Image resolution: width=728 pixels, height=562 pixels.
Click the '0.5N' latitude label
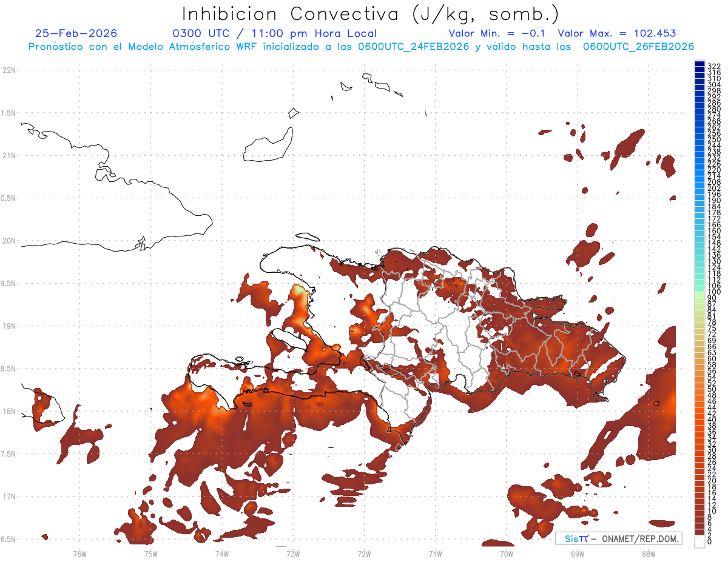click(x=9, y=198)
